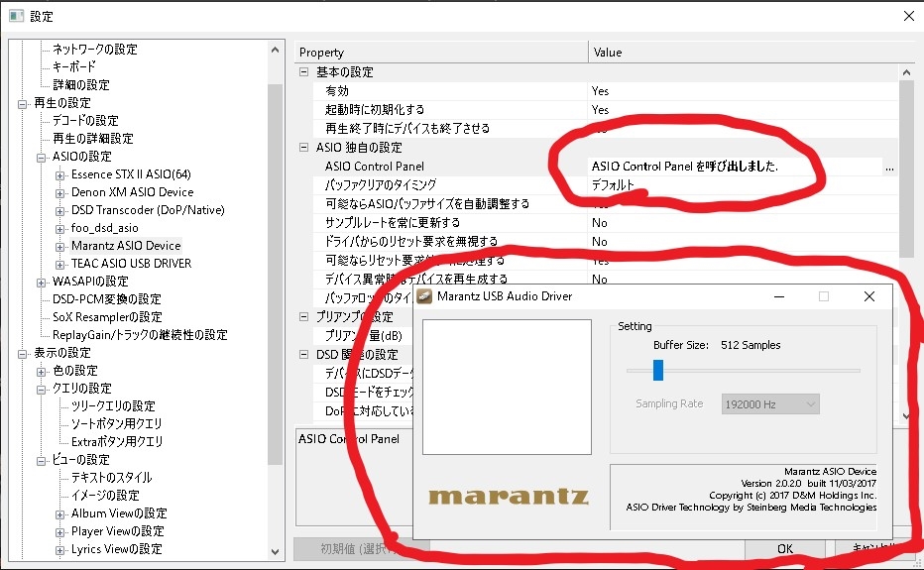
Task: Collapse the 基本の設定 property group
Action: coord(304,72)
